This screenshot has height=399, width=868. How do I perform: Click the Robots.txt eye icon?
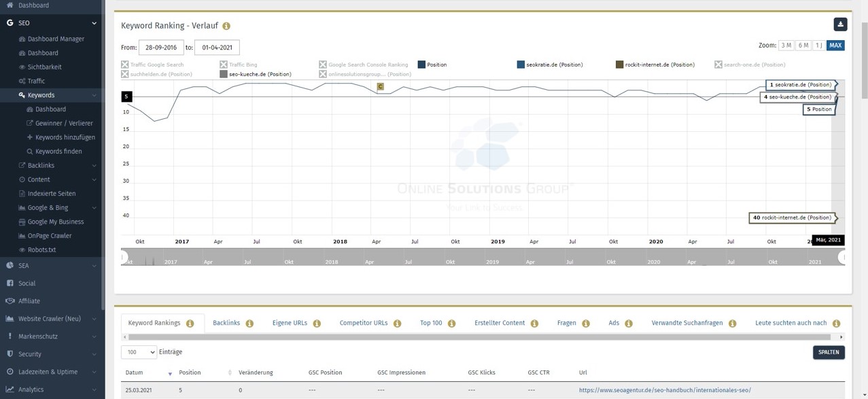point(22,249)
